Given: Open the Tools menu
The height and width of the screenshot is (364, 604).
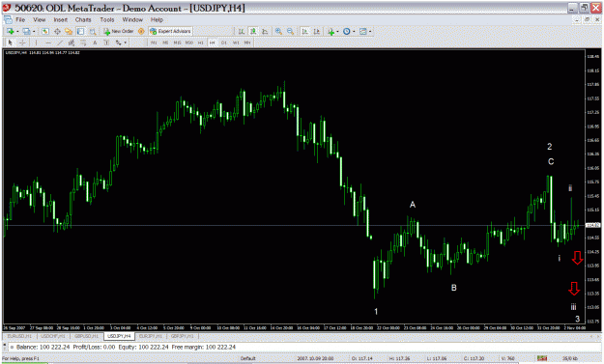Looking at the screenshot, I should coord(107,19).
